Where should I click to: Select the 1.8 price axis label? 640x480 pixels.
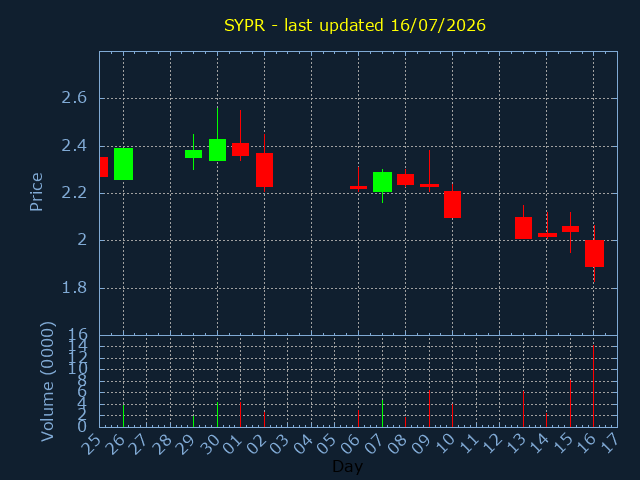pyautogui.click(x=74, y=288)
